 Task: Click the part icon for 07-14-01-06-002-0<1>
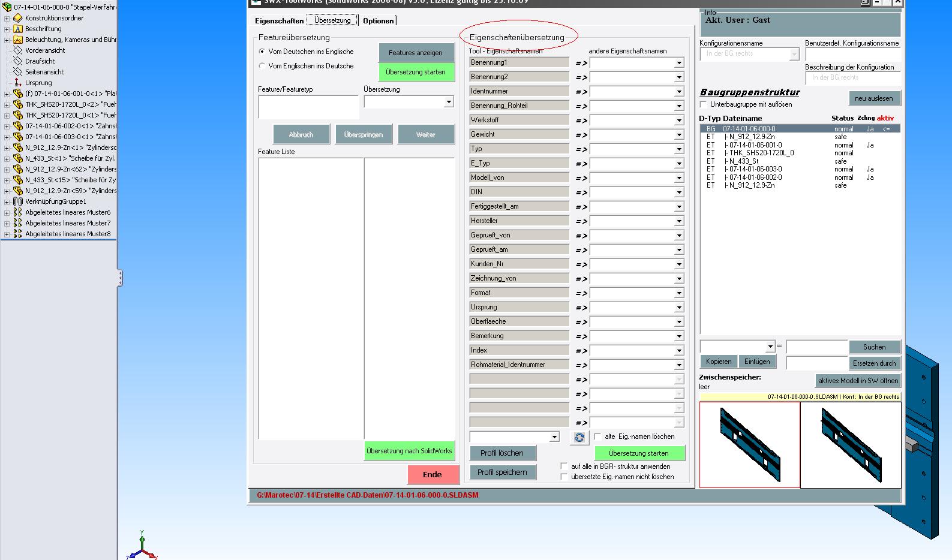coord(18,126)
